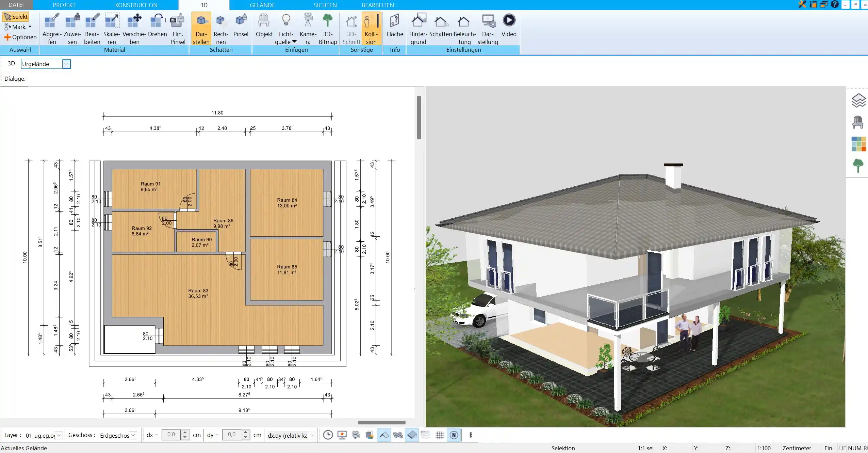868x453 pixels.
Task: Choose the Skalieren material tool
Action: coord(112,29)
